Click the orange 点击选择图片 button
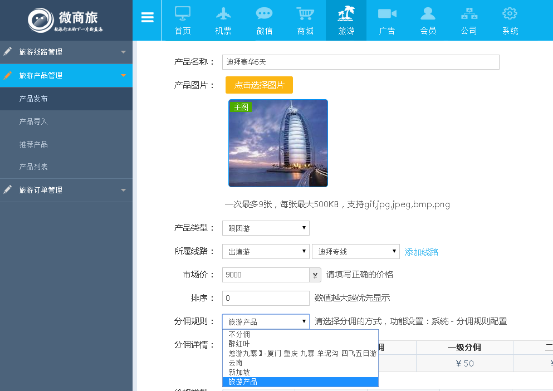Viewport: 553px width, 391px height. tap(259, 85)
